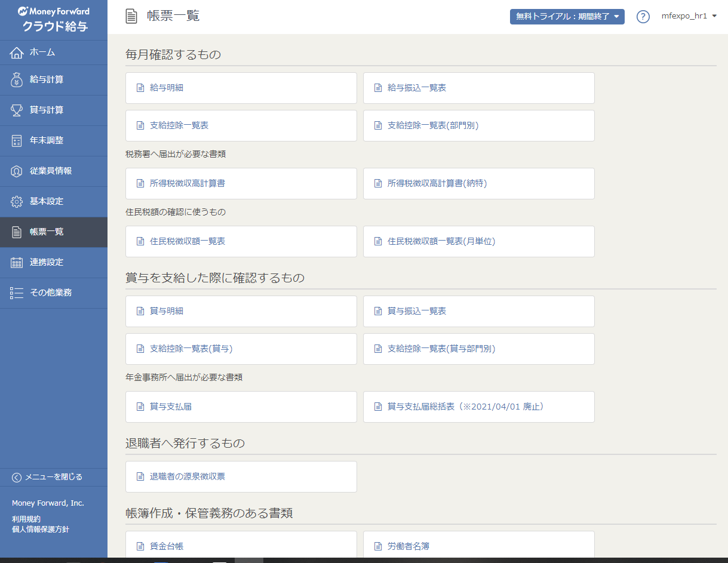Open the 退職者の源泉徴収票 report
The image size is (728, 563).
241,476
